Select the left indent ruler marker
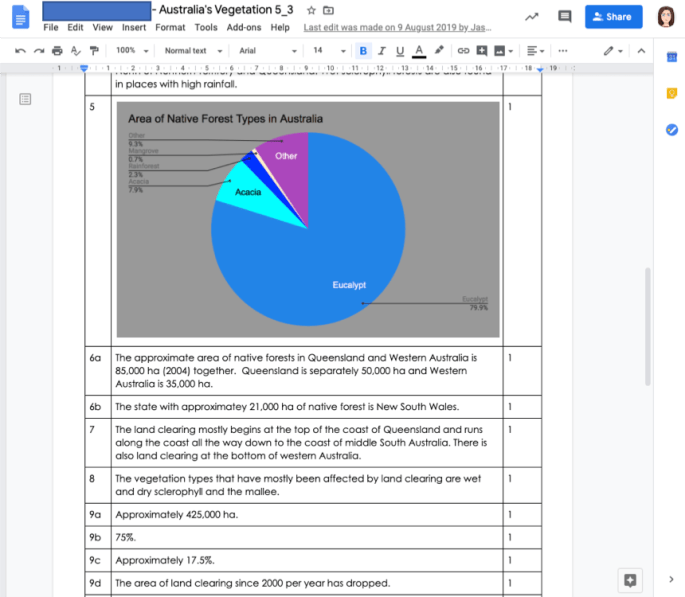This screenshot has width=685, height=597. (x=84, y=68)
